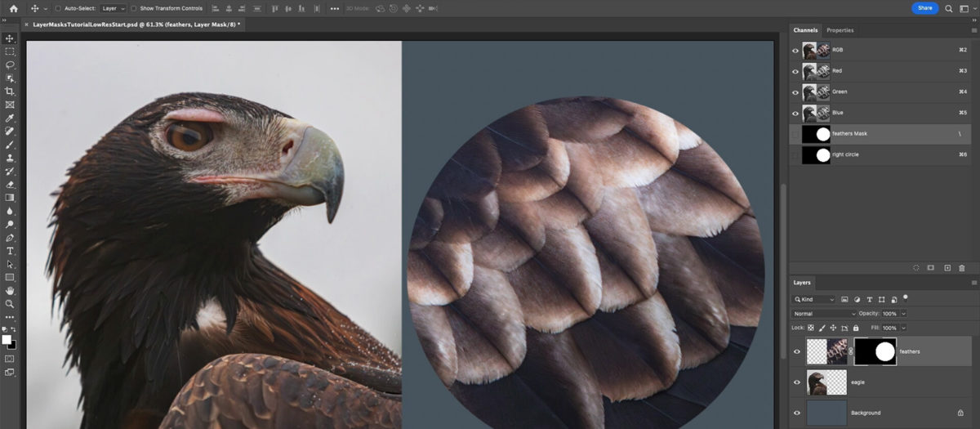Open the Layers panel flyout menu
Screen dimensions: 980x429
coord(973,283)
